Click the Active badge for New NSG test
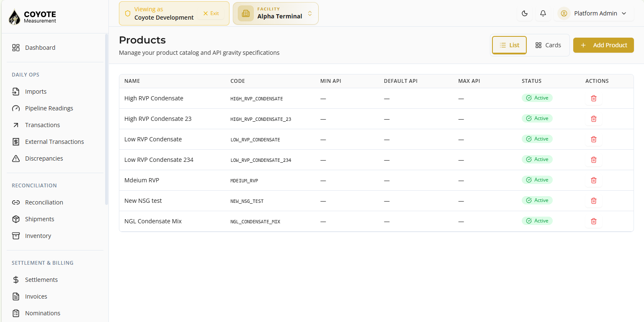644x322 pixels. 537,200
